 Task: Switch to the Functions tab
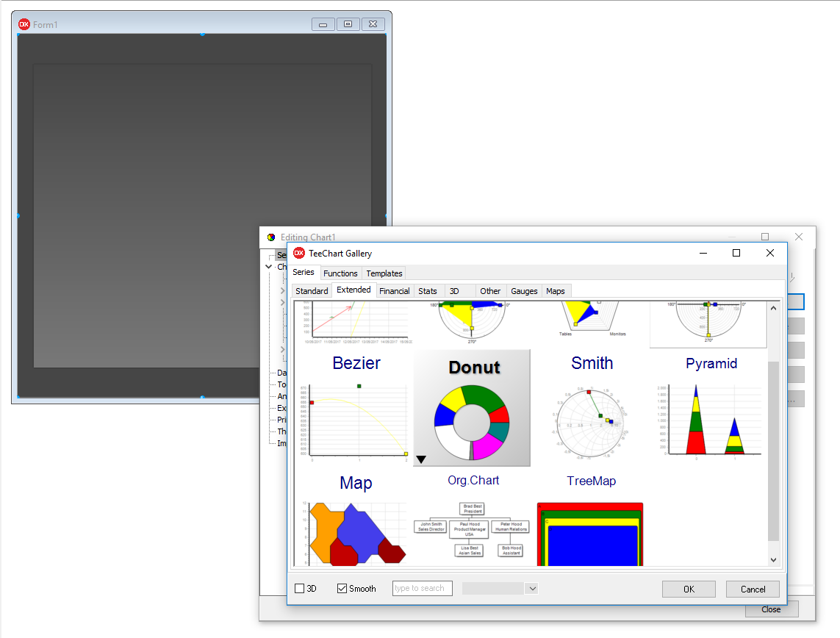[x=340, y=273]
